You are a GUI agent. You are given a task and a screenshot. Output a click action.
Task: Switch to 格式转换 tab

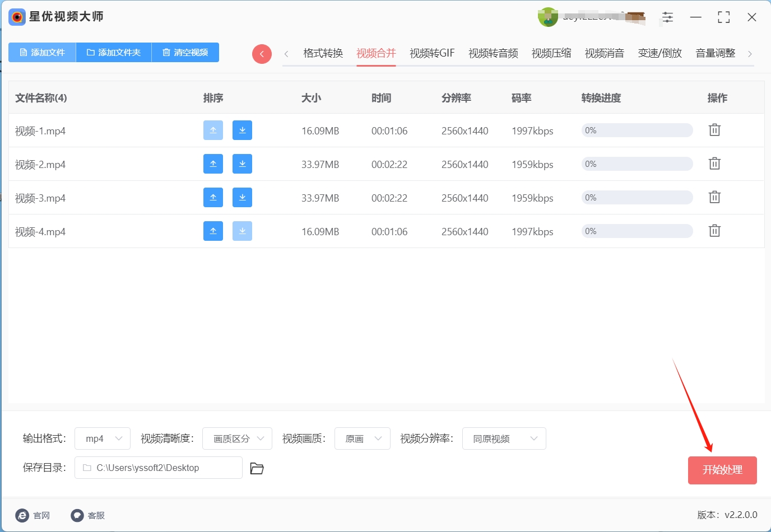click(x=323, y=53)
